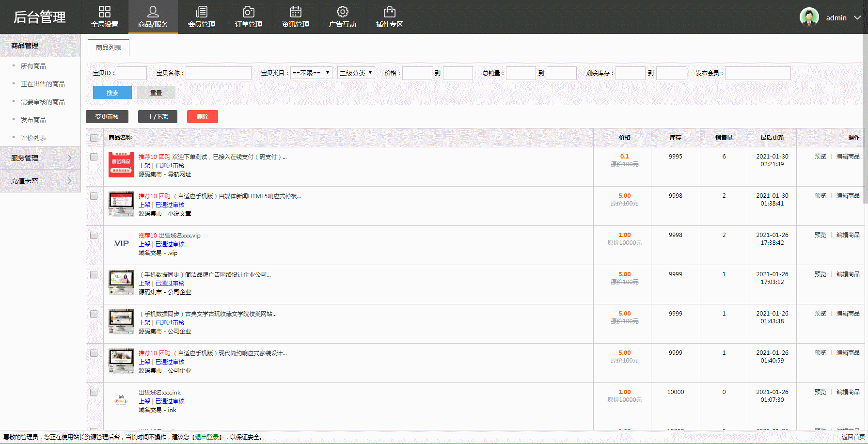Open thumbnail of 现代简约响应式家装 product
868x444 pixels.
coord(121,361)
